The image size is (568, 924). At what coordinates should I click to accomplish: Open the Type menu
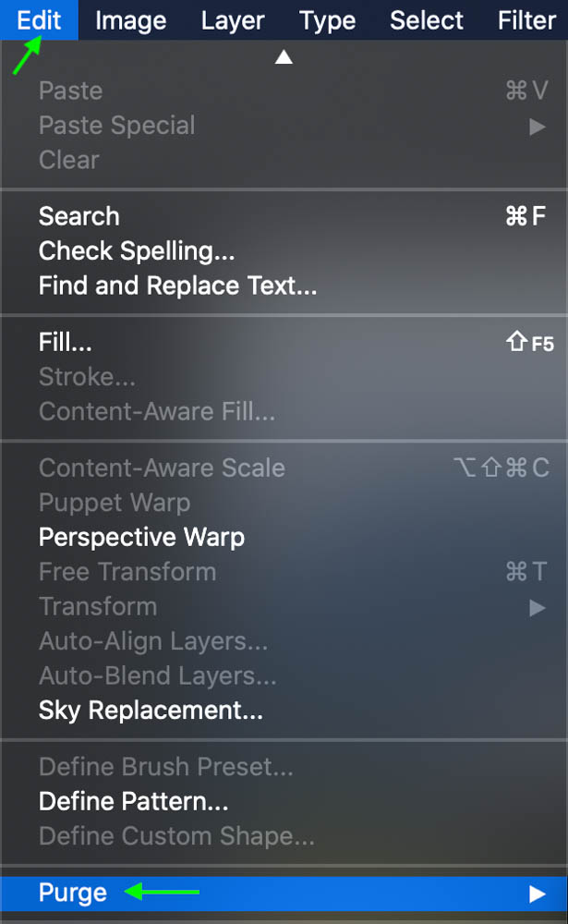(x=328, y=20)
